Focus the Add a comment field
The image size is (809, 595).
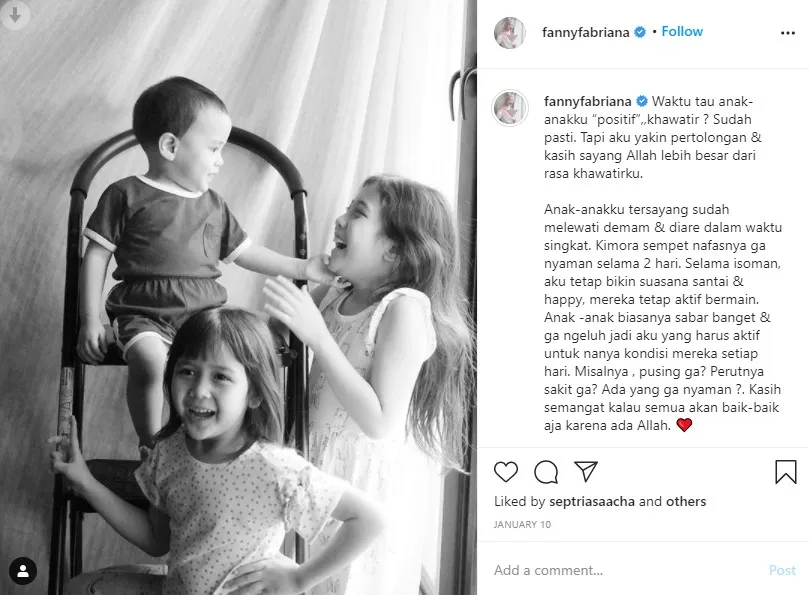click(627, 570)
